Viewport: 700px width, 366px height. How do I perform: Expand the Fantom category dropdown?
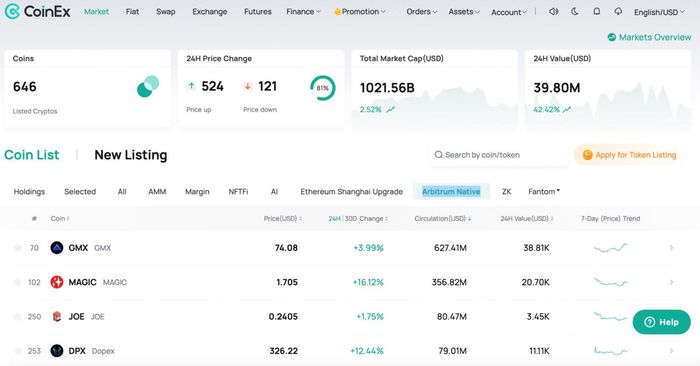click(x=544, y=191)
